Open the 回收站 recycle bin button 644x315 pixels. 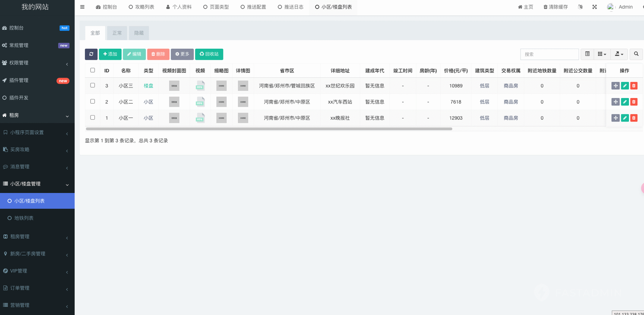[209, 54]
